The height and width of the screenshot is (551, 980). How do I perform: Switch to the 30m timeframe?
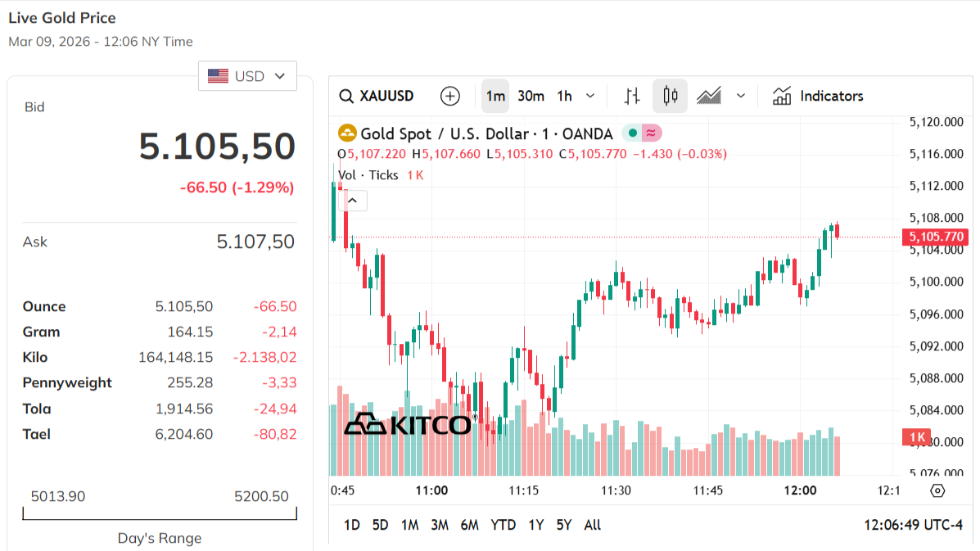pos(531,96)
